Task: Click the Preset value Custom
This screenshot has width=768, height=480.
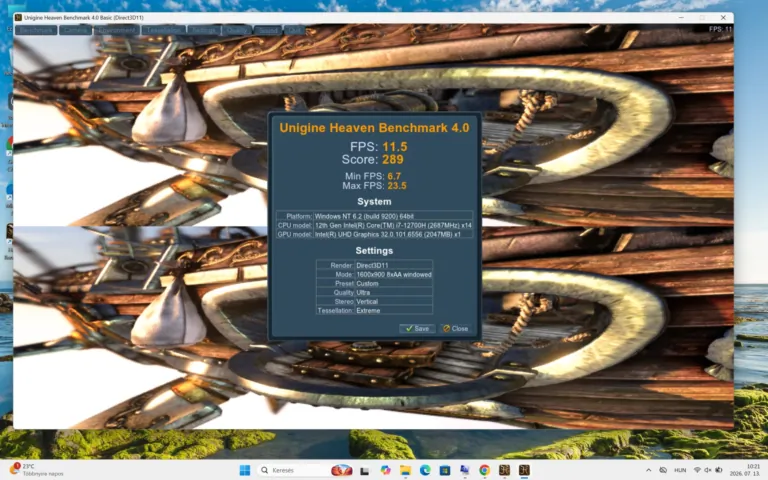Action: pos(367,283)
